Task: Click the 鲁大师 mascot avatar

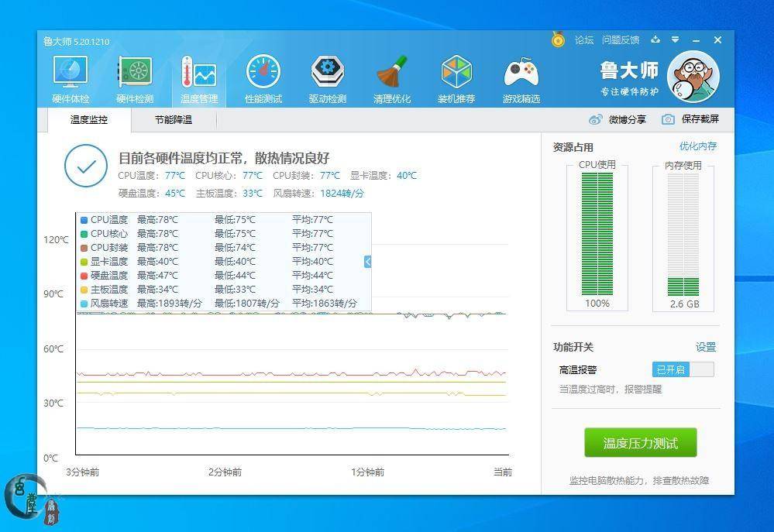Action: click(693, 77)
